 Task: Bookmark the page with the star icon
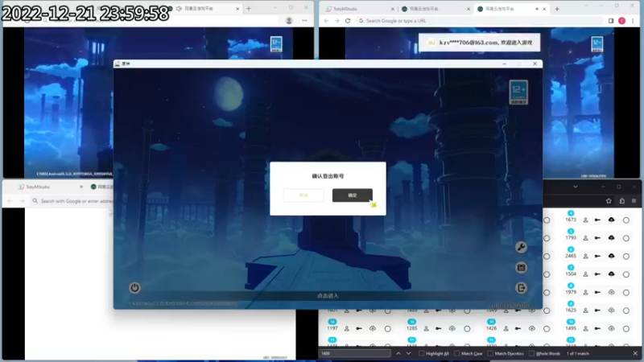(x=609, y=200)
